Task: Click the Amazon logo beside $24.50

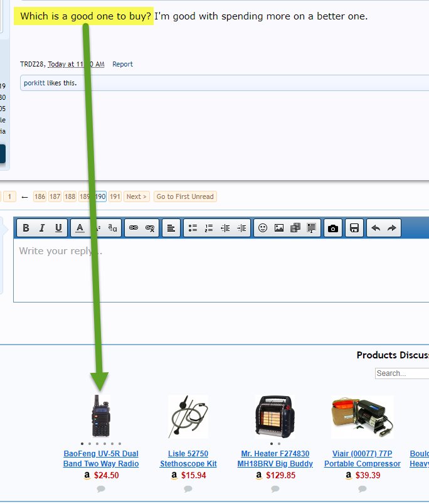Action: click(x=87, y=475)
